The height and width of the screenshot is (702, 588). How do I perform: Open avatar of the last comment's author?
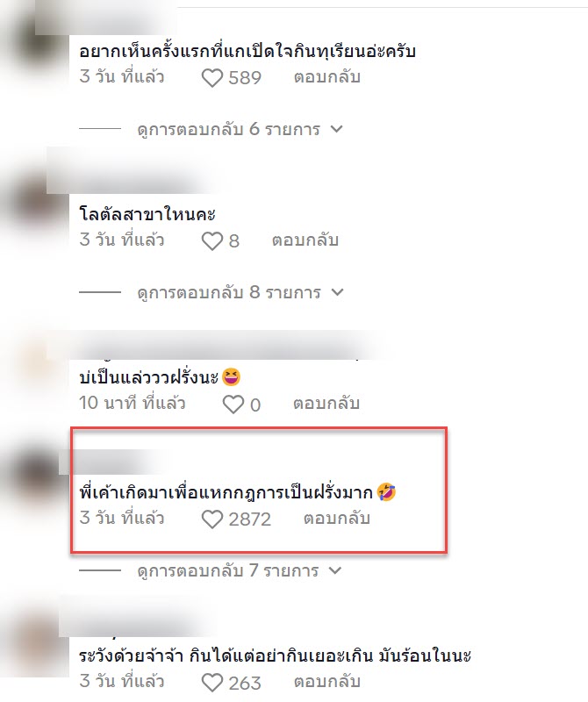33,647
